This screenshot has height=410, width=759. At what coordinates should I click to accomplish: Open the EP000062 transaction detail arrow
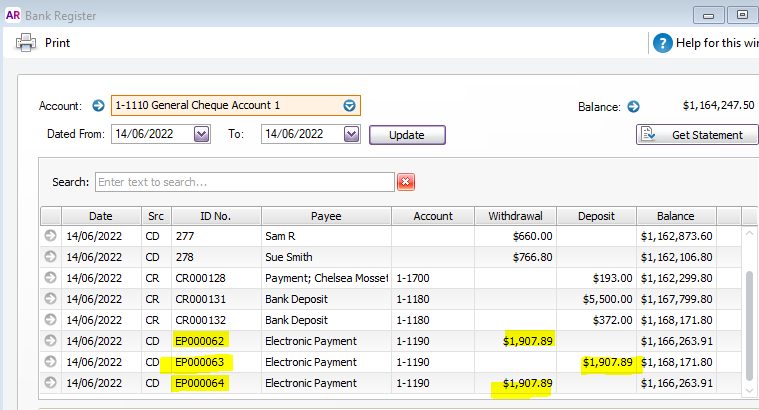click(50, 341)
